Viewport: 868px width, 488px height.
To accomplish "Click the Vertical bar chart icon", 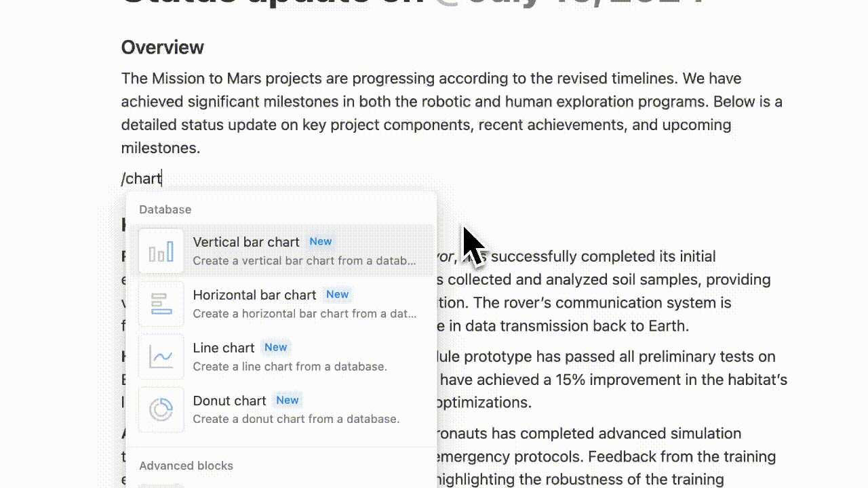I will (161, 251).
